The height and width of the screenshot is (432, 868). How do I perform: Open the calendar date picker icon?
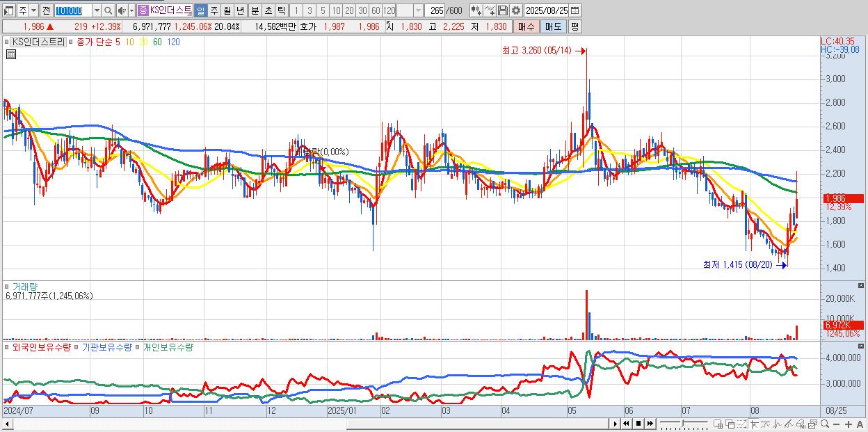click(574, 10)
